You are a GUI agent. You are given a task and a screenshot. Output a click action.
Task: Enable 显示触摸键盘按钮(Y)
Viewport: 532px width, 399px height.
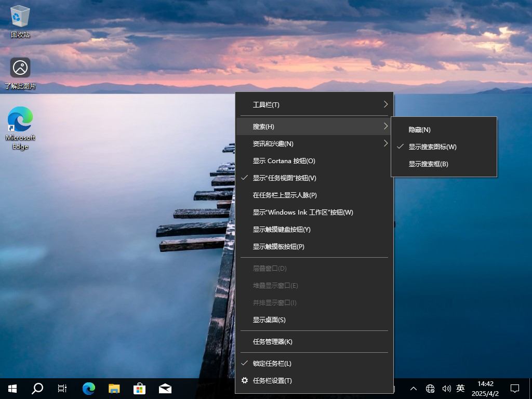314,229
